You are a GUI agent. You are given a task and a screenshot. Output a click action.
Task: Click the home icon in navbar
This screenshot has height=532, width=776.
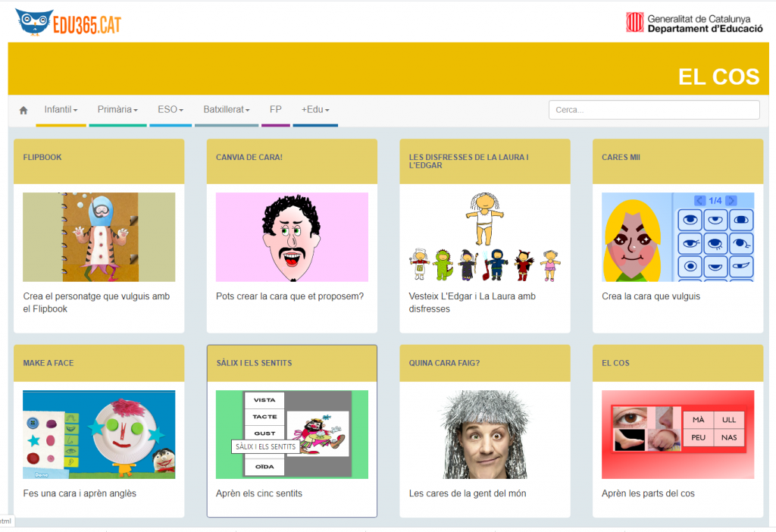[x=23, y=110]
